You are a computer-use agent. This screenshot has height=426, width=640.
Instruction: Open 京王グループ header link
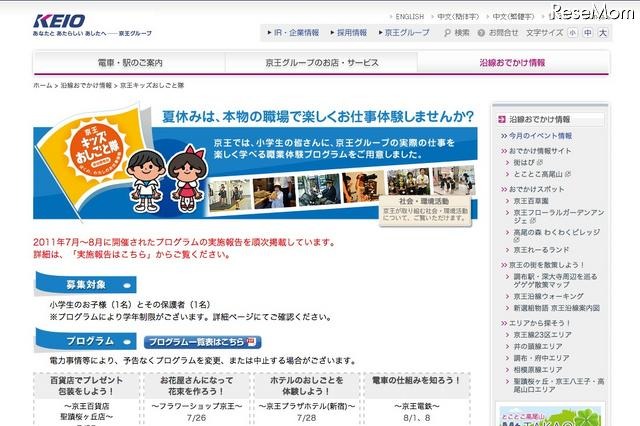tap(407, 33)
